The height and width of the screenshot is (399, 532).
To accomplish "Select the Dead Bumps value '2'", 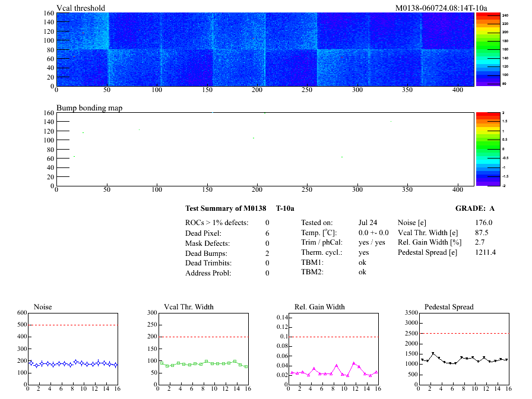I will (267, 254).
